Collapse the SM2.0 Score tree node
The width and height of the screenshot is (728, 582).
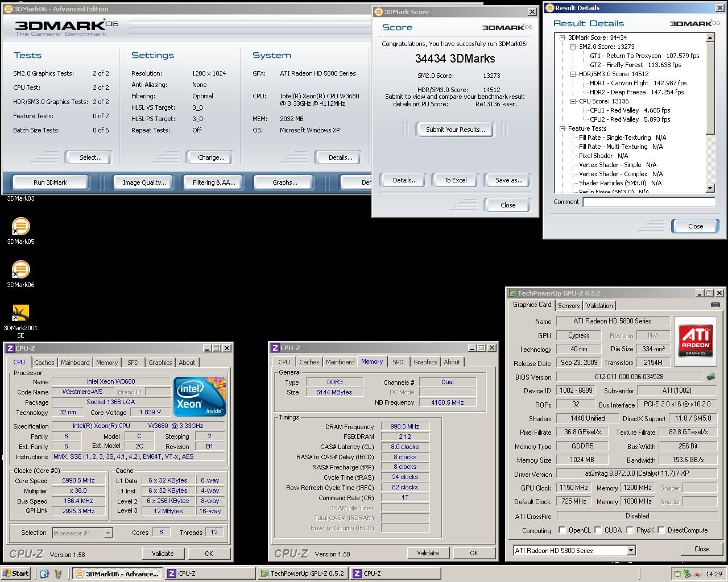[x=573, y=47]
